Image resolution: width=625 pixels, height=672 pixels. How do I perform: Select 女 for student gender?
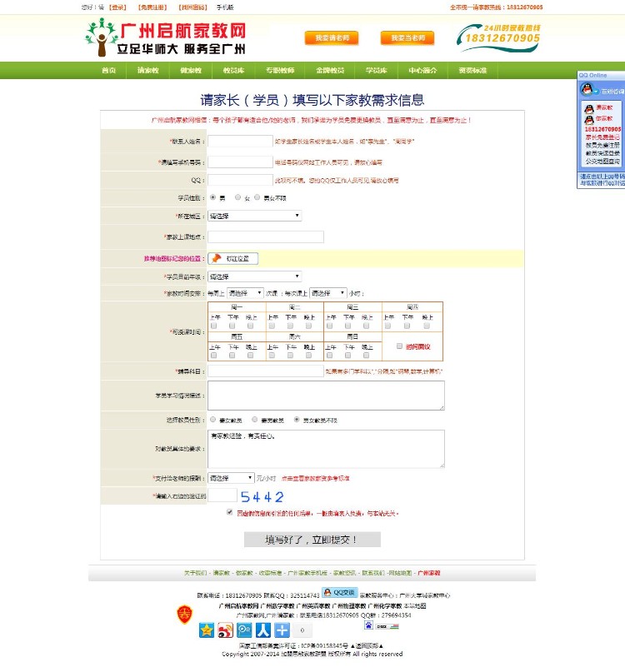tap(237, 197)
